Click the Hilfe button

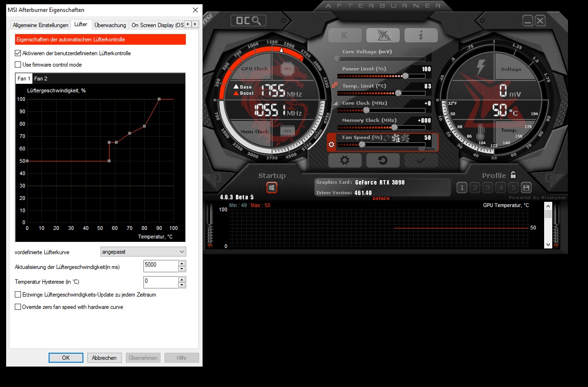[182, 358]
